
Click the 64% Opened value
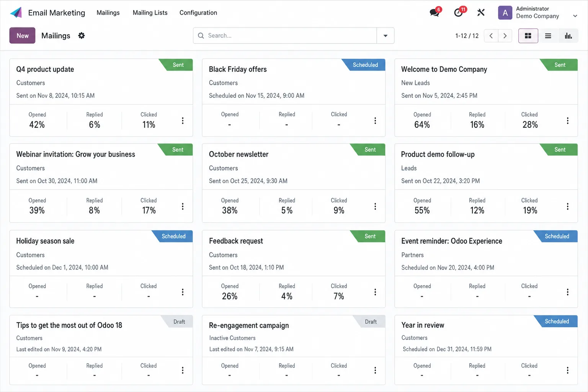pyautogui.click(x=422, y=124)
